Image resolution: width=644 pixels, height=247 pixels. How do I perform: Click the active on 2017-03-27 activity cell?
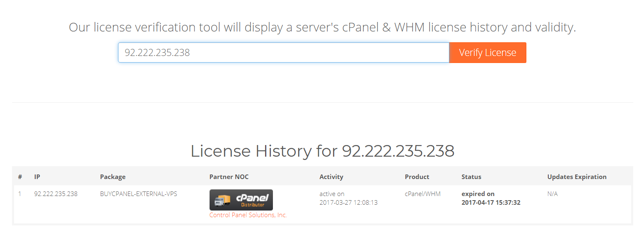pos(348,198)
